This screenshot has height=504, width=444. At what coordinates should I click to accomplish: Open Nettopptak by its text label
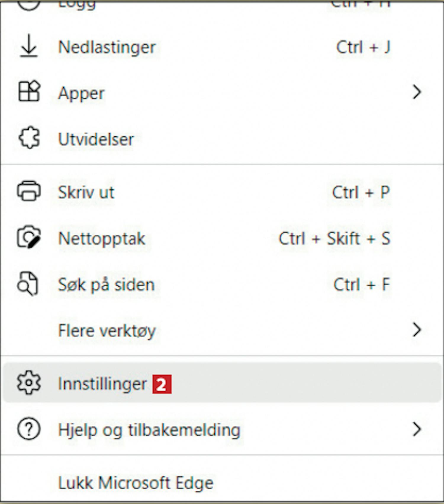pyautogui.click(x=102, y=238)
